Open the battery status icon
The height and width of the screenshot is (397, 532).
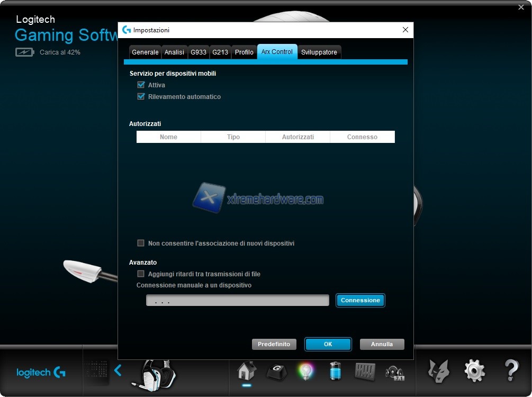pyautogui.click(x=336, y=371)
